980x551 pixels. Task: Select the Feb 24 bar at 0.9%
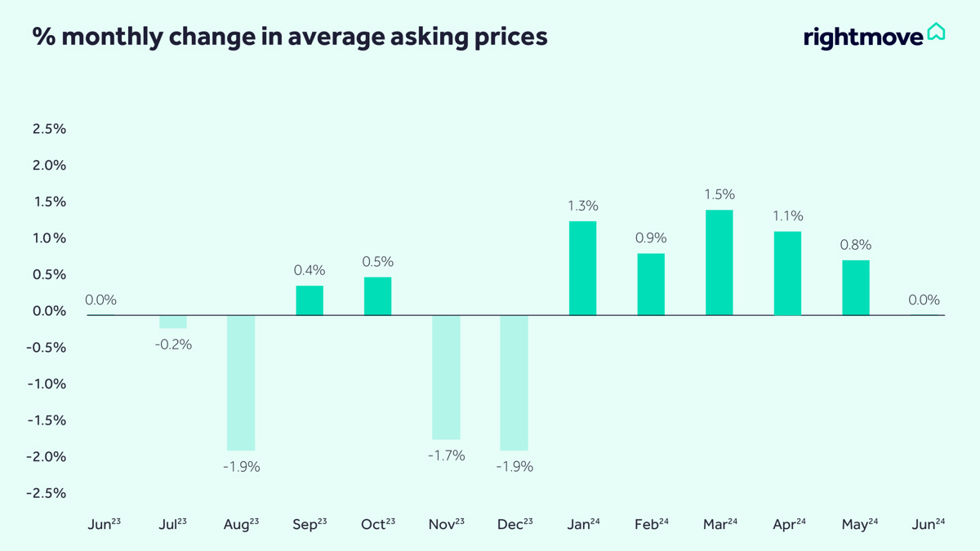click(651, 284)
